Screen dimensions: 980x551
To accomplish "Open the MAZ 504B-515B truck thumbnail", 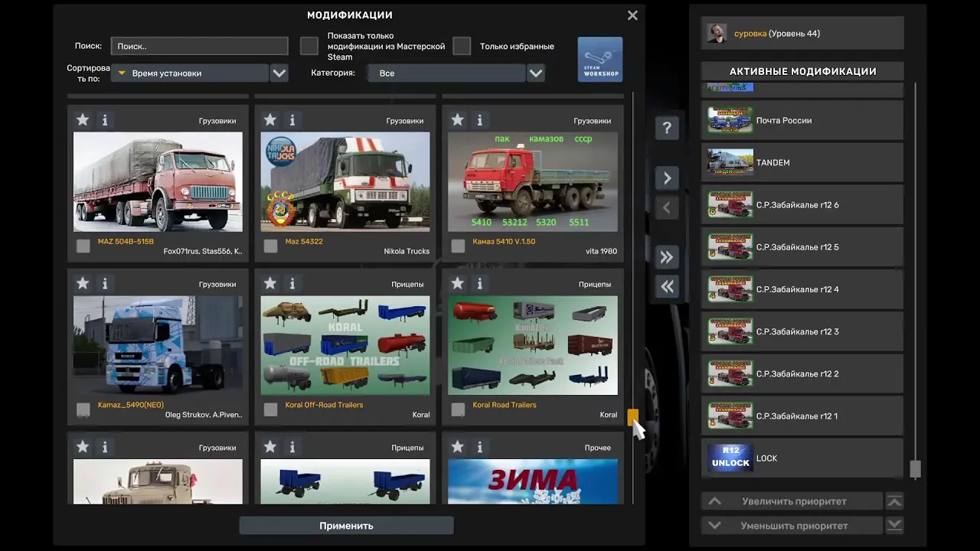I will [x=158, y=182].
